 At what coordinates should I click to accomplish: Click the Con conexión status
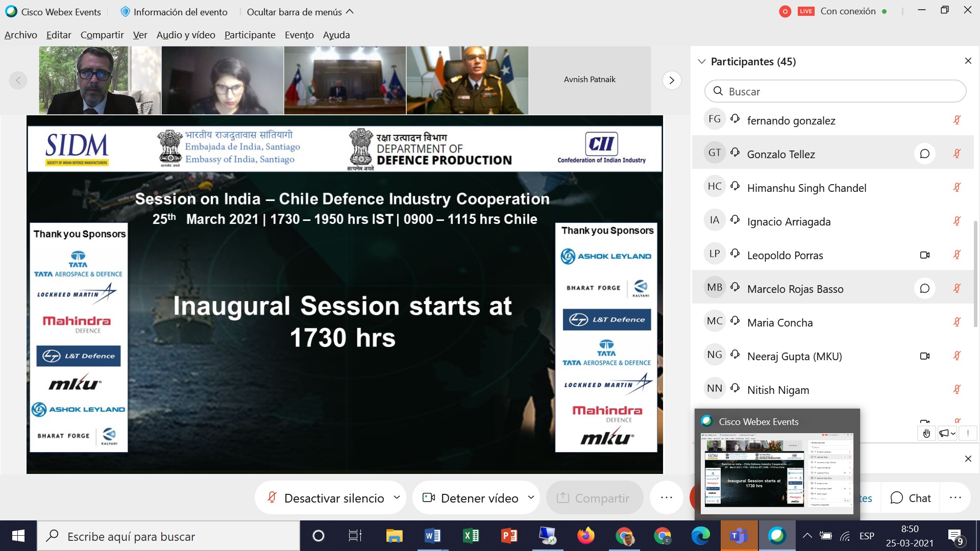[853, 11]
